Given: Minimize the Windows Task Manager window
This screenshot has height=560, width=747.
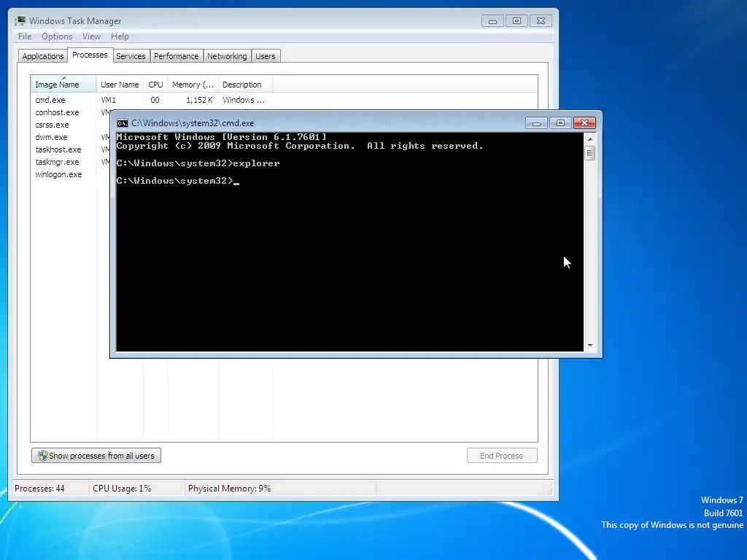Looking at the screenshot, I should pos(492,21).
